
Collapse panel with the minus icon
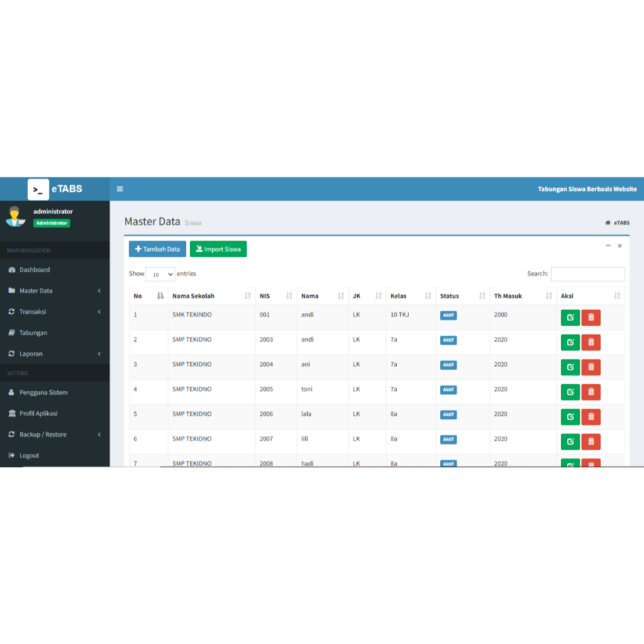(x=608, y=246)
